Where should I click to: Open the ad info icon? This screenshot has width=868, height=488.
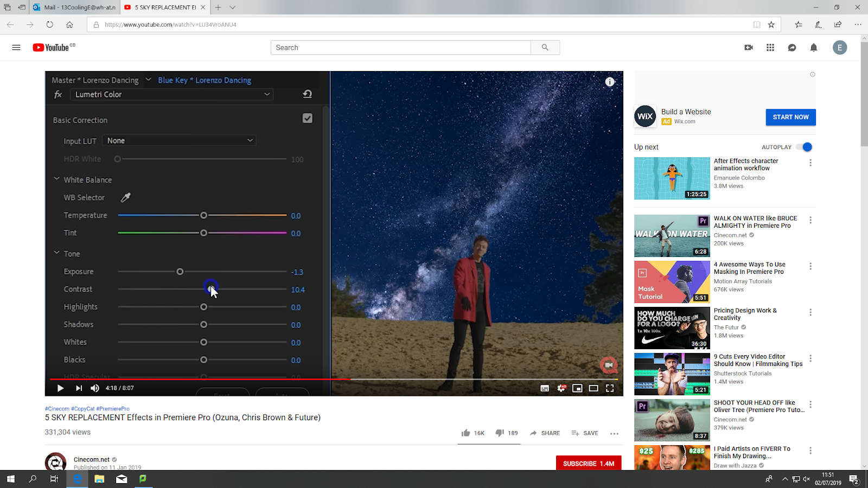click(x=812, y=75)
